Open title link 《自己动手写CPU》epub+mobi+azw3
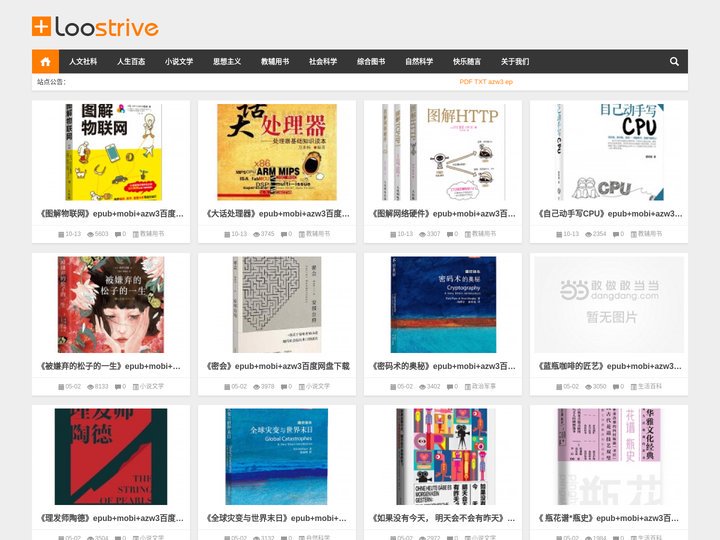 (609, 214)
